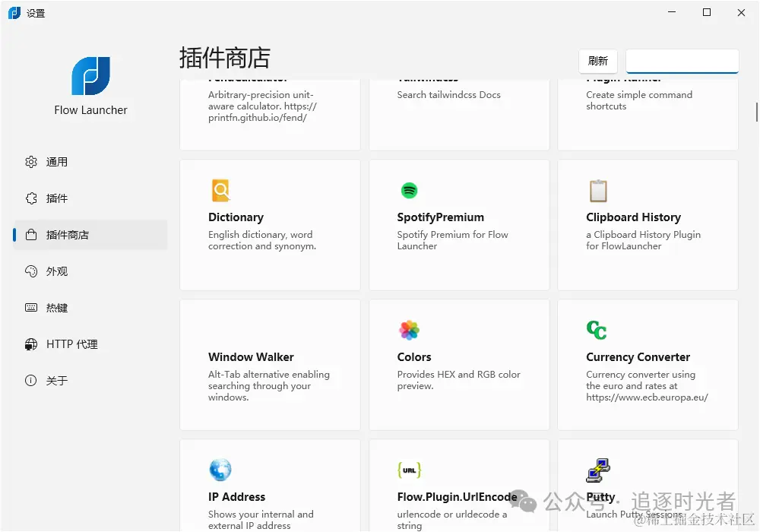Click the UrlEncode {URL} icon

[x=409, y=470]
